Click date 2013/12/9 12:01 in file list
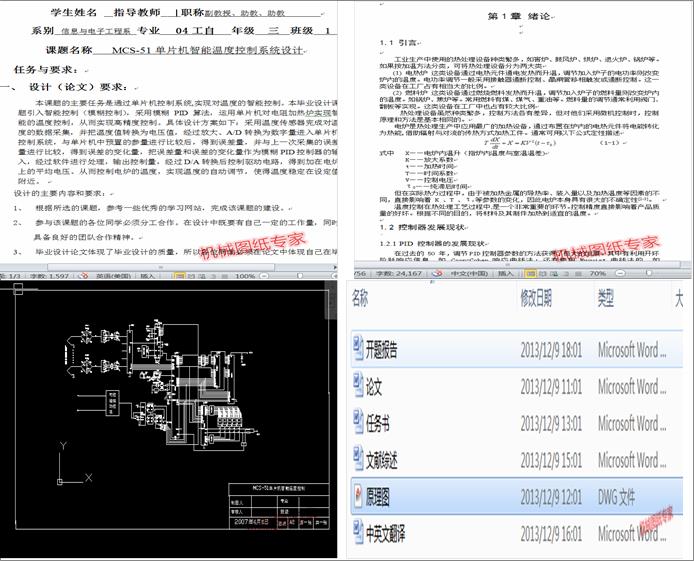Viewport: 694px width, 561px height. [551, 497]
